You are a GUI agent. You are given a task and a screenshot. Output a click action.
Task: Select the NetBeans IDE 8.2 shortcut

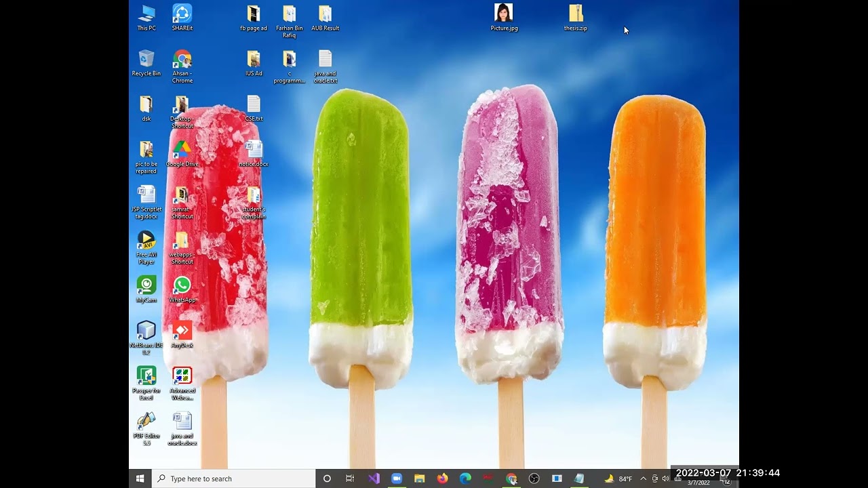(146, 338)
